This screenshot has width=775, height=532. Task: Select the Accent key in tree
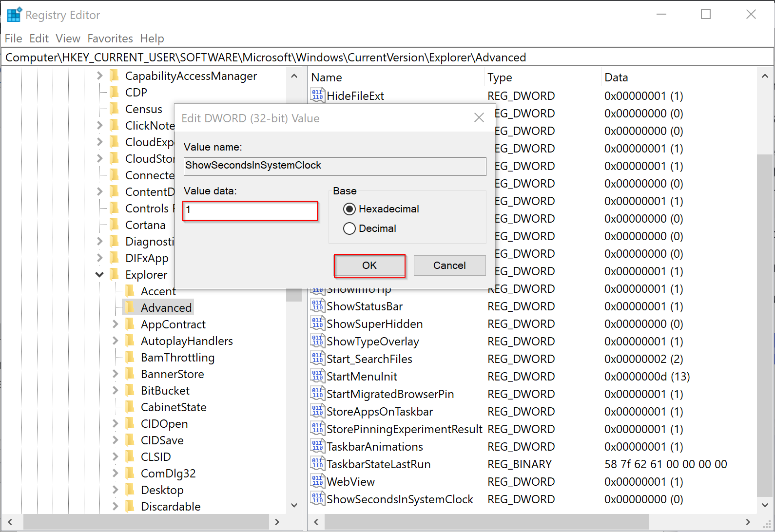pos(158,291)
